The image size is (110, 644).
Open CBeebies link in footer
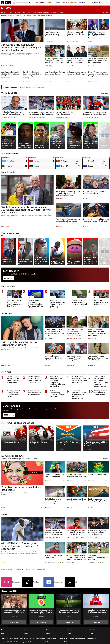click(92, 630)
